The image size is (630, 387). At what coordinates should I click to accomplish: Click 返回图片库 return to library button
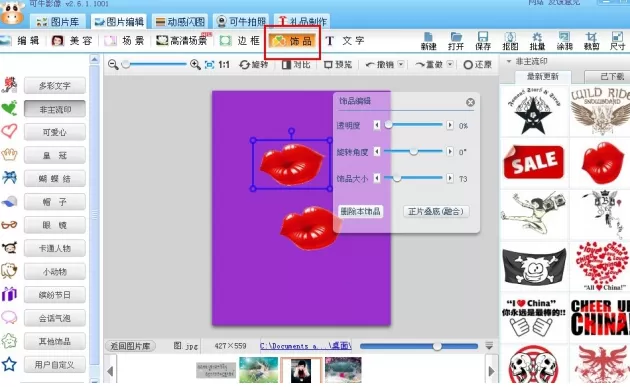(130, 346)
